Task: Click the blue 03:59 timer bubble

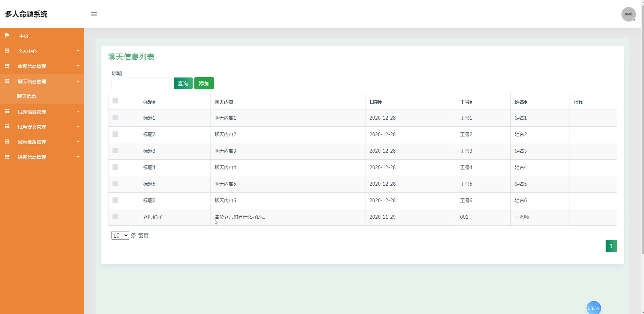Action: [593, 308]
